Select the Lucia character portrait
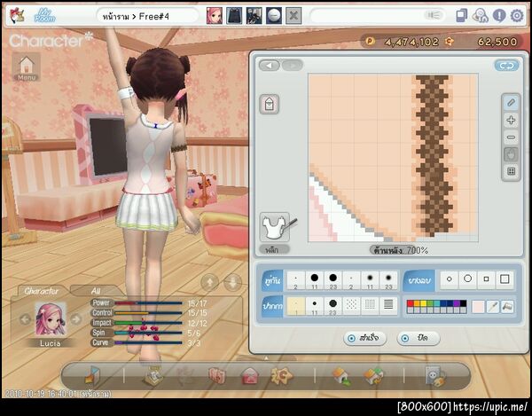 tap(51, 319)
